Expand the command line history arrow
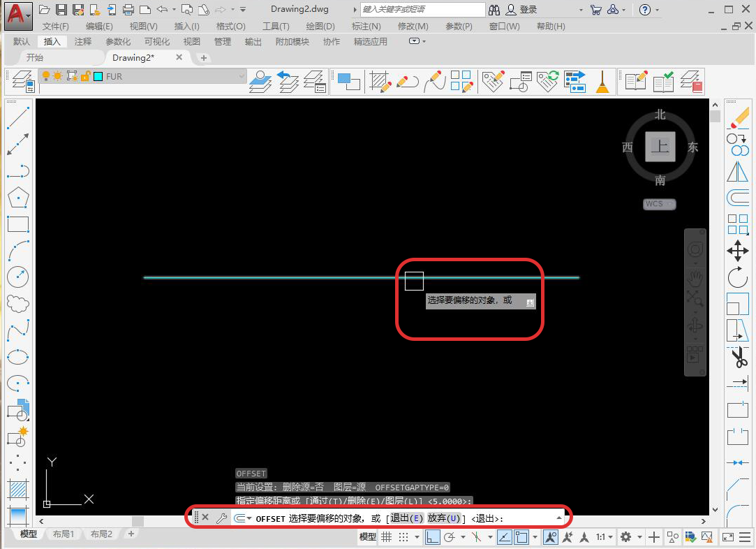Screen dimensions: 756x549 click(559, 518)
